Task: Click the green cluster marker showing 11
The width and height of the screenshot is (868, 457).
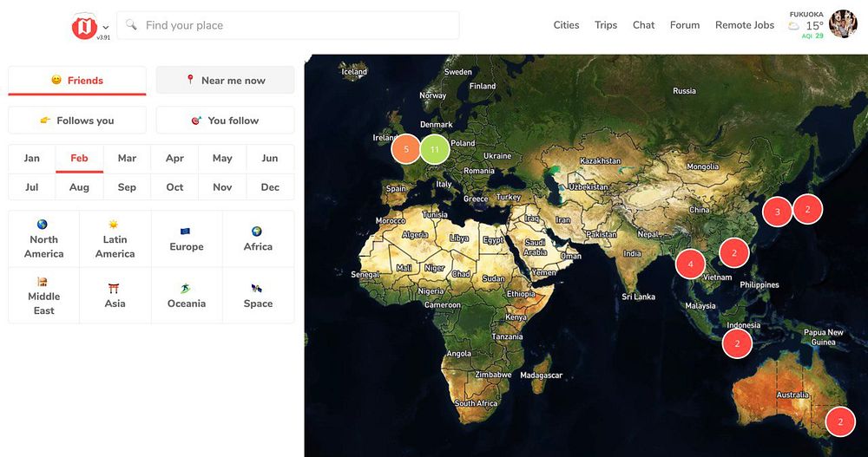Action: click(x=435, y=149)
